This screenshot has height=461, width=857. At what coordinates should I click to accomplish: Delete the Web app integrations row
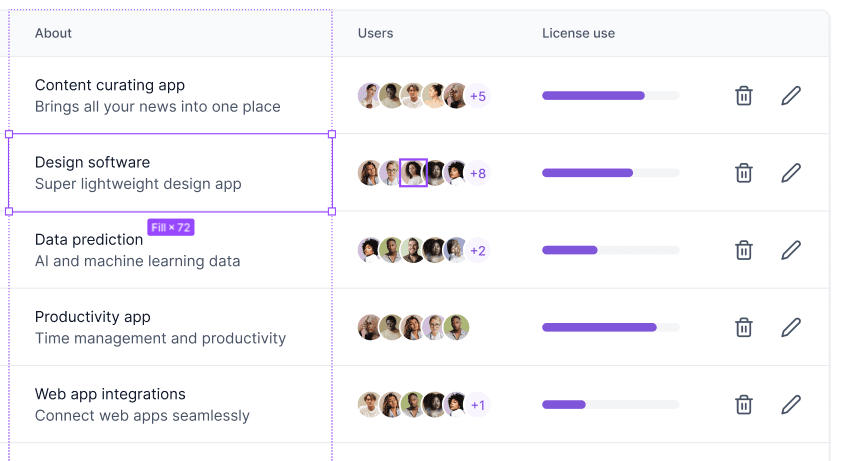[x=743, y=405]
